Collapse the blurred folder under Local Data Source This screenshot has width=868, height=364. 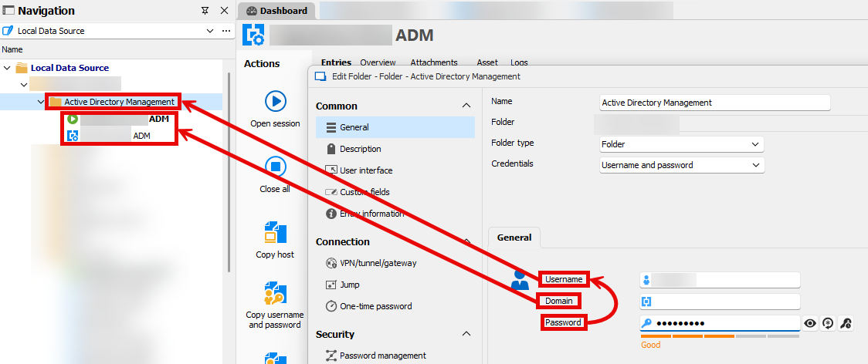(x=24, y=85)
